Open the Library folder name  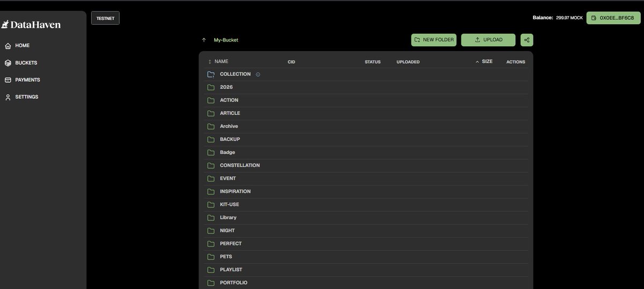(228, 218)
